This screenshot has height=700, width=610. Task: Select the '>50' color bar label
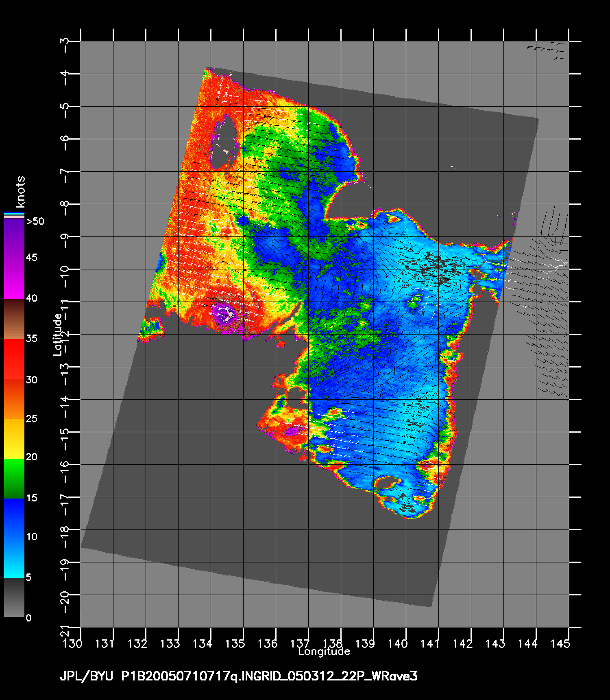(x=35, y=221)
